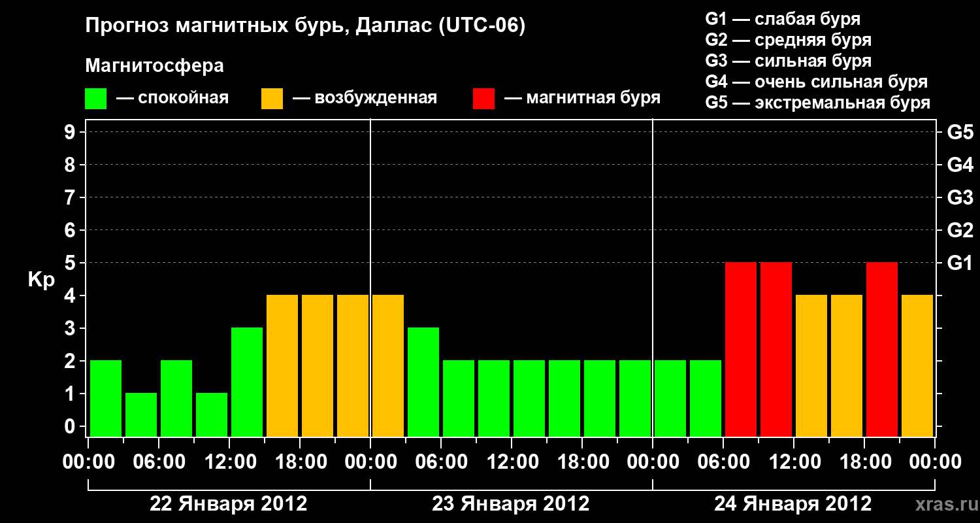Screen dimensions: 980x523
Task: Click the 'Магнитосфера' heading
Action: 155,66
